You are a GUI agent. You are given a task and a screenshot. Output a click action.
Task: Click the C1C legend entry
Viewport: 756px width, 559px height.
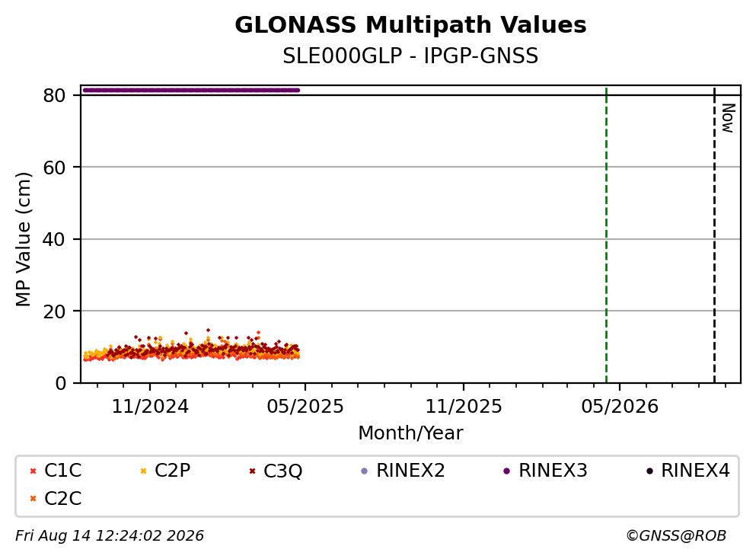coord(56,470)
